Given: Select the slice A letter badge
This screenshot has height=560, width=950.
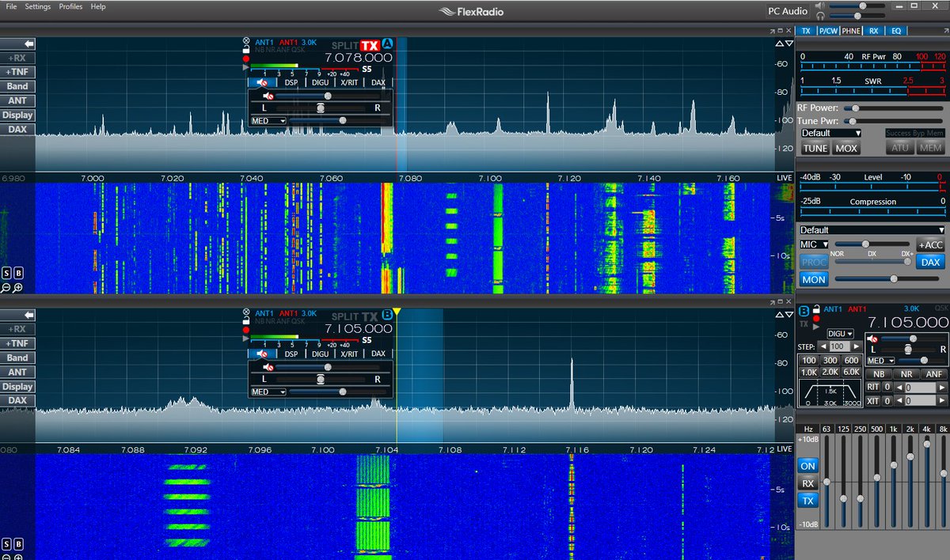Looking at the screenshot, I should pos(387,44).
